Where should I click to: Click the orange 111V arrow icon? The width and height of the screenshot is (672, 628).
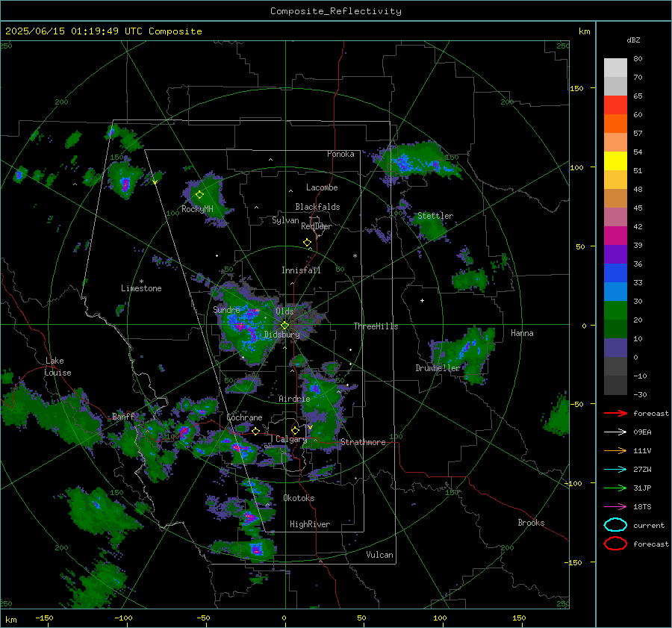click(x=615, y=450)
